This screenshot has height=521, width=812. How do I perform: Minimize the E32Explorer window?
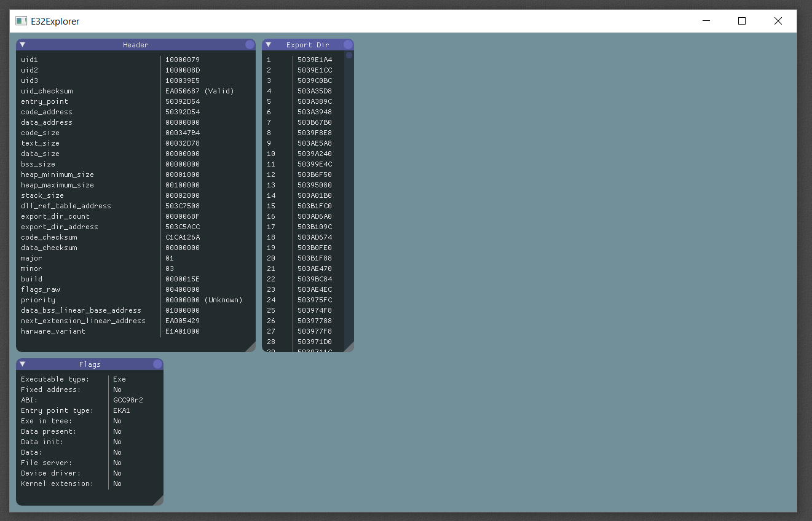pos(706,21)
